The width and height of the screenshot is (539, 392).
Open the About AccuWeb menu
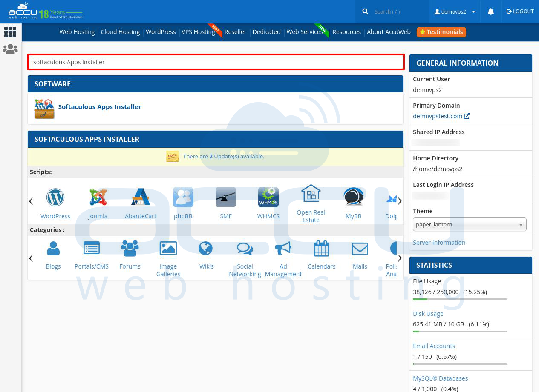[389, 32]
